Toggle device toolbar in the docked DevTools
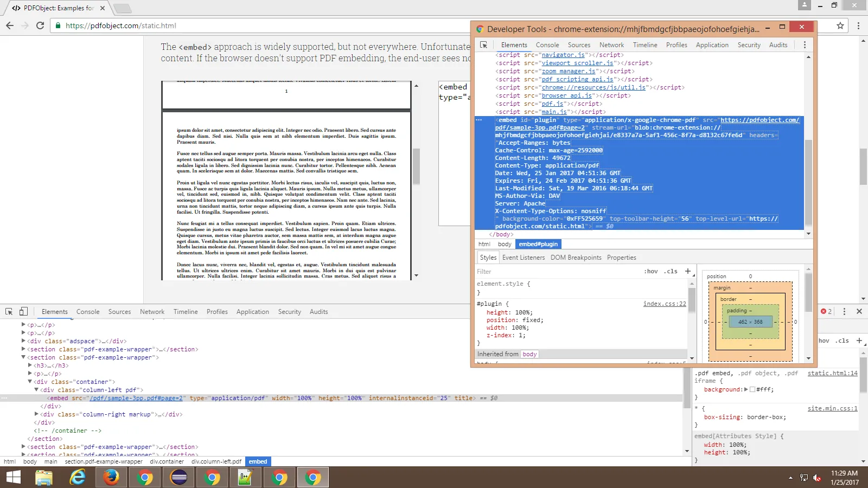 click(23, 312)
